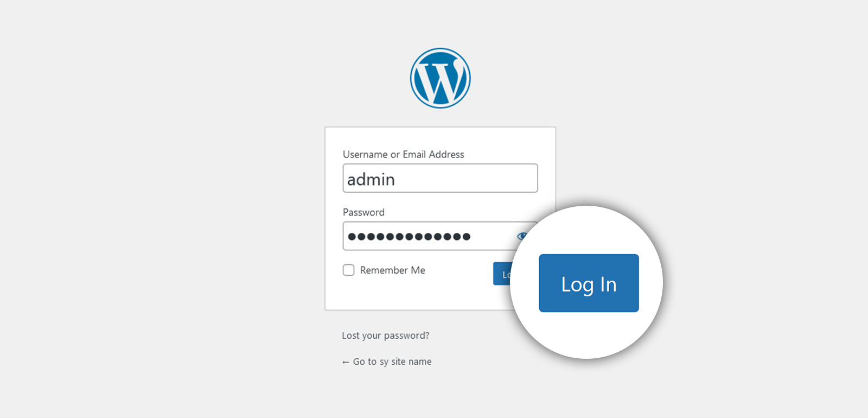Click the Username or Email Address label
This screenshot has height=418, width=868.
(403, 154)
